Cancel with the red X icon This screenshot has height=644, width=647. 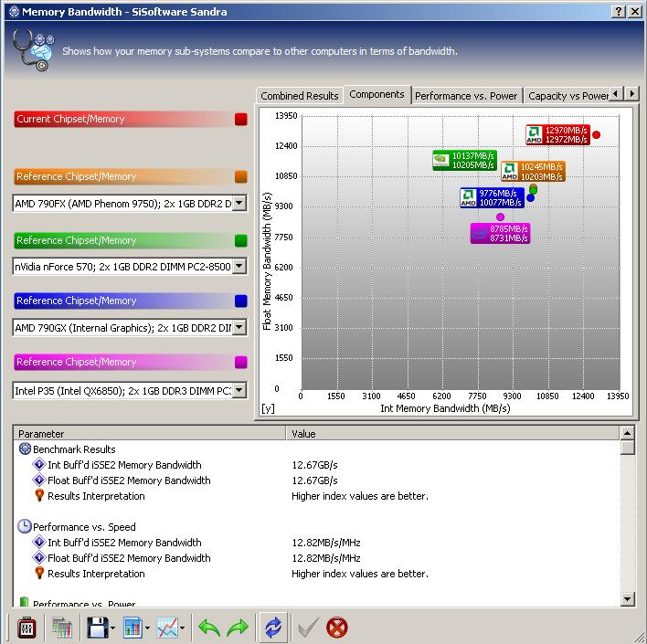point(336,628)
